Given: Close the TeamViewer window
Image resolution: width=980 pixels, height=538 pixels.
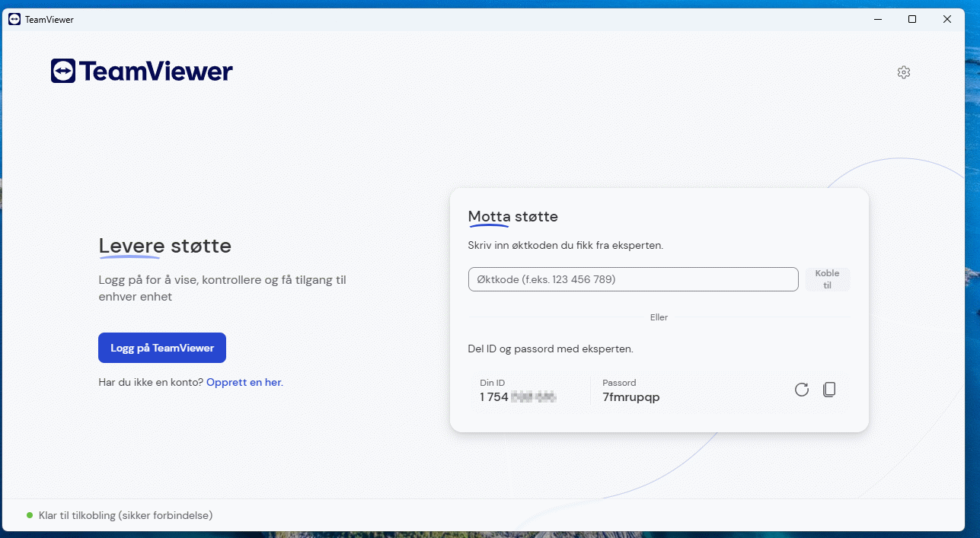Looking at the screenshot, I should pyautogui.click(x=946, y=19).
